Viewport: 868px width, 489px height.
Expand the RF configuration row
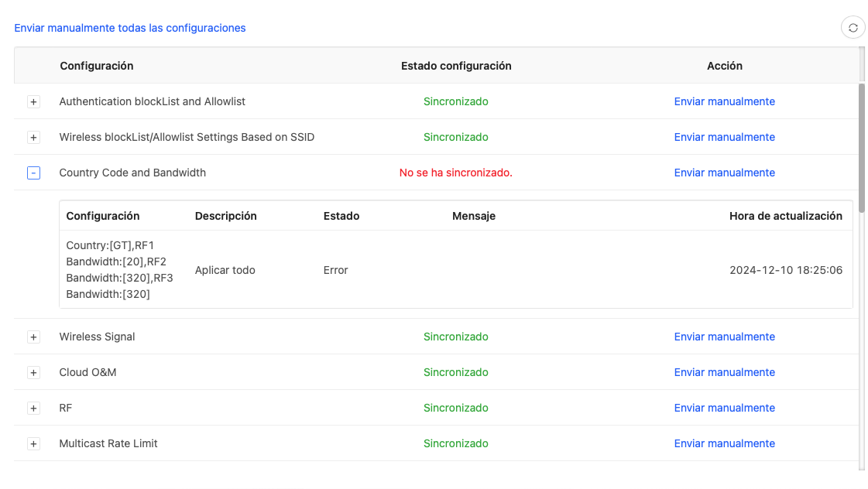pos(33,409)
